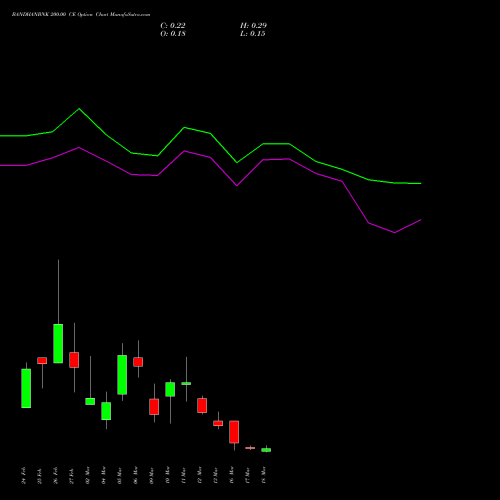The image size is (500, 500).
Task: Click the '04 Mar' date axis label
Action: (x=104, y=475)
